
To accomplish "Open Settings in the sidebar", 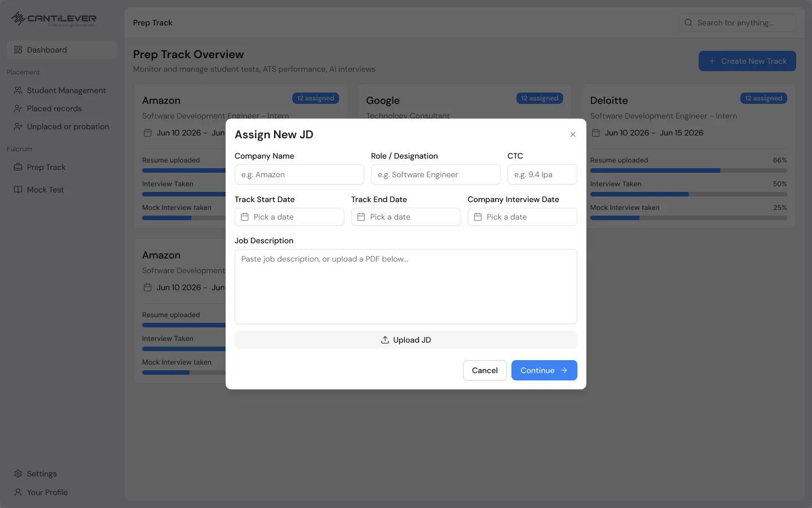I will pyautogui.click(x=61, y=474).
